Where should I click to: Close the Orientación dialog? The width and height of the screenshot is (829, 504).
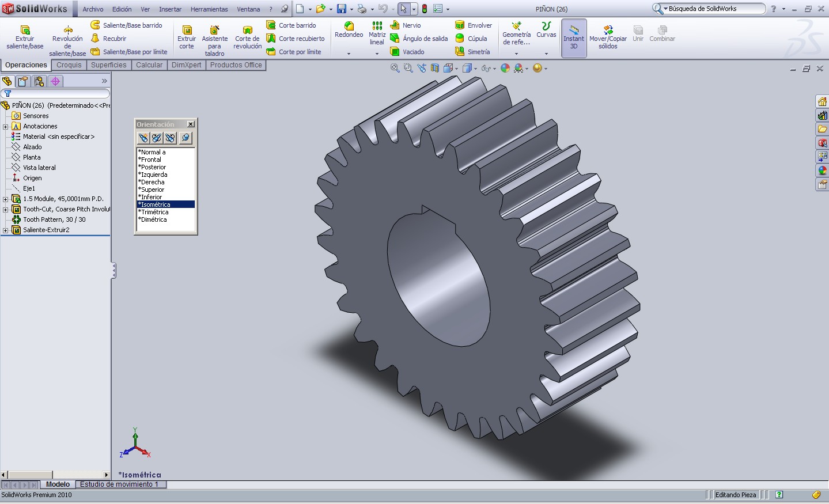coord(191,124)
